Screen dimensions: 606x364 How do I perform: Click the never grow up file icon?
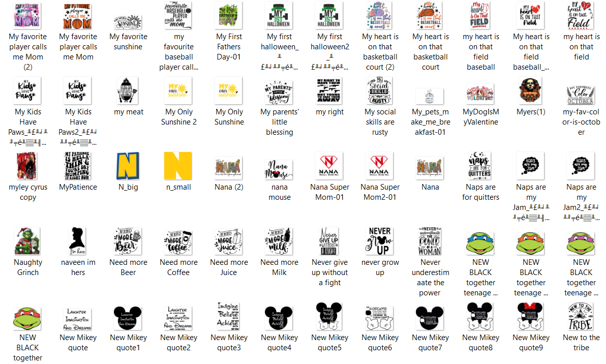pyautogui.click(x=380, y=241)
